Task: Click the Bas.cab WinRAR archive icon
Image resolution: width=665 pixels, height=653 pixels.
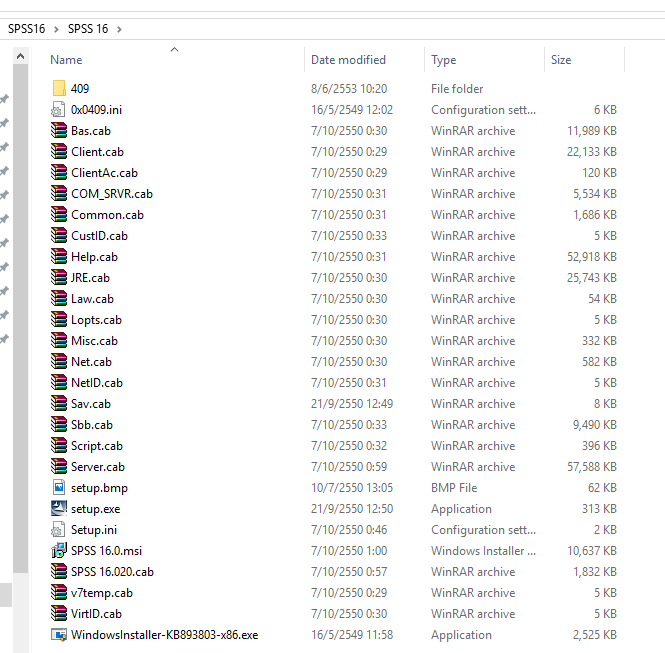Action: pos(58,131)
